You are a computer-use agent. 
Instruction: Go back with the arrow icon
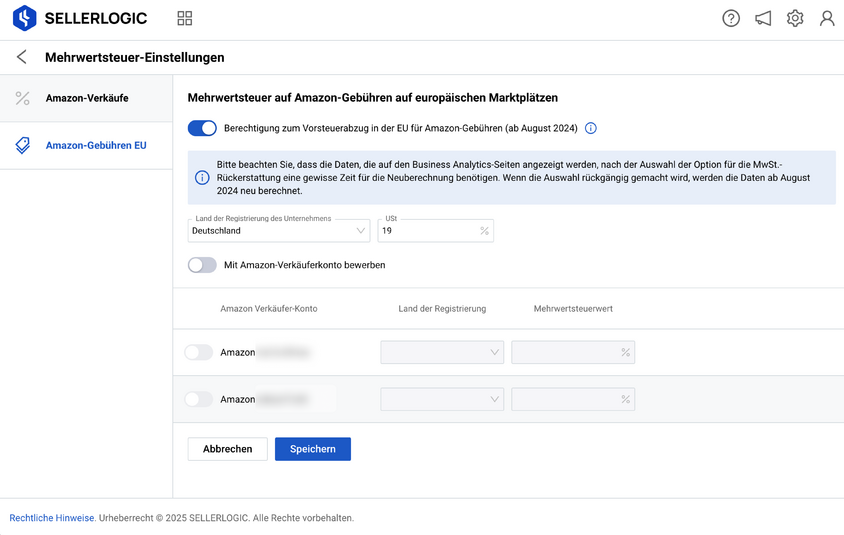[22, 57]
